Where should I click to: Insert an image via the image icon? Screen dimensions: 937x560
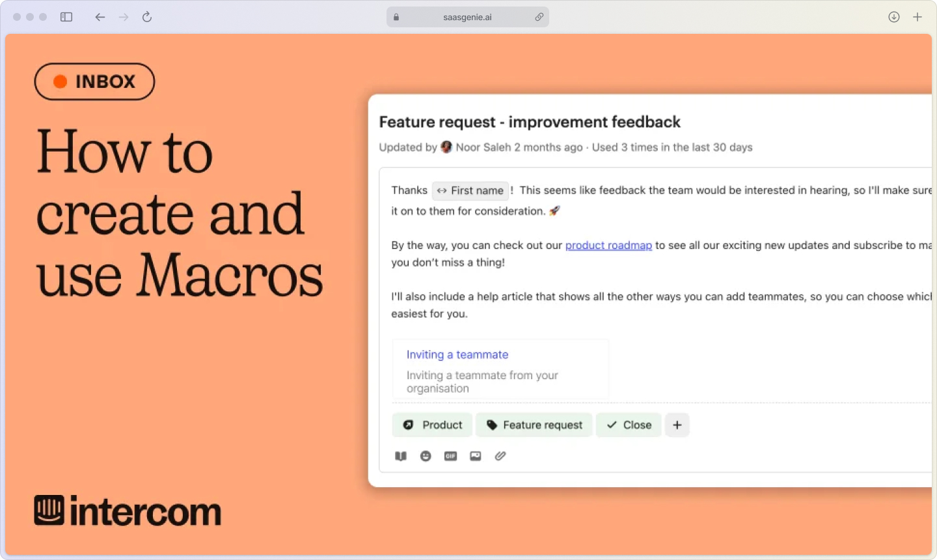pyautogui.click(x=475, y=456)
